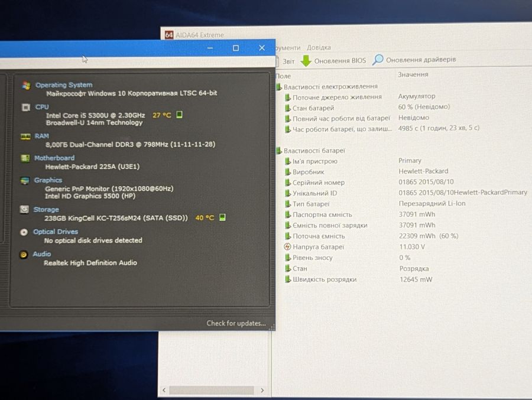Image resolution: width=532 pixels, height=400 pixels.
Task: Click the icon beside Паспортна ємність
Action: tap(288, 214)
